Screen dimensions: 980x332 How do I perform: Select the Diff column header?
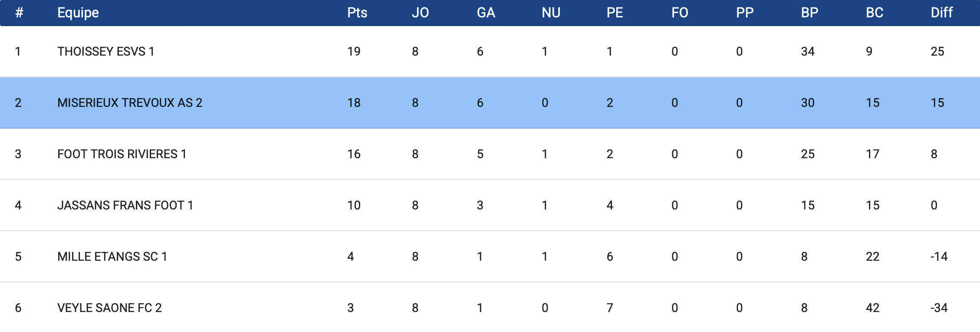(941, 13)
